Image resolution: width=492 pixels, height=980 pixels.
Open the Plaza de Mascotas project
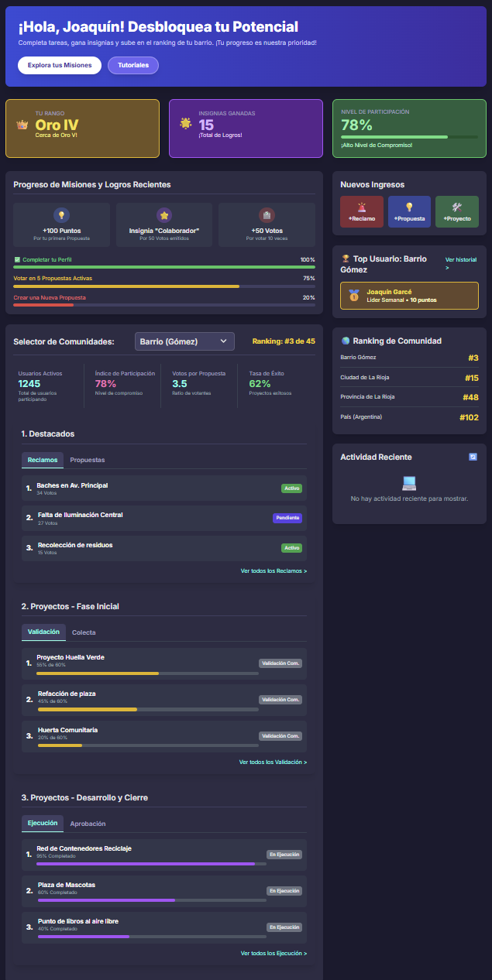click(164, 891)
